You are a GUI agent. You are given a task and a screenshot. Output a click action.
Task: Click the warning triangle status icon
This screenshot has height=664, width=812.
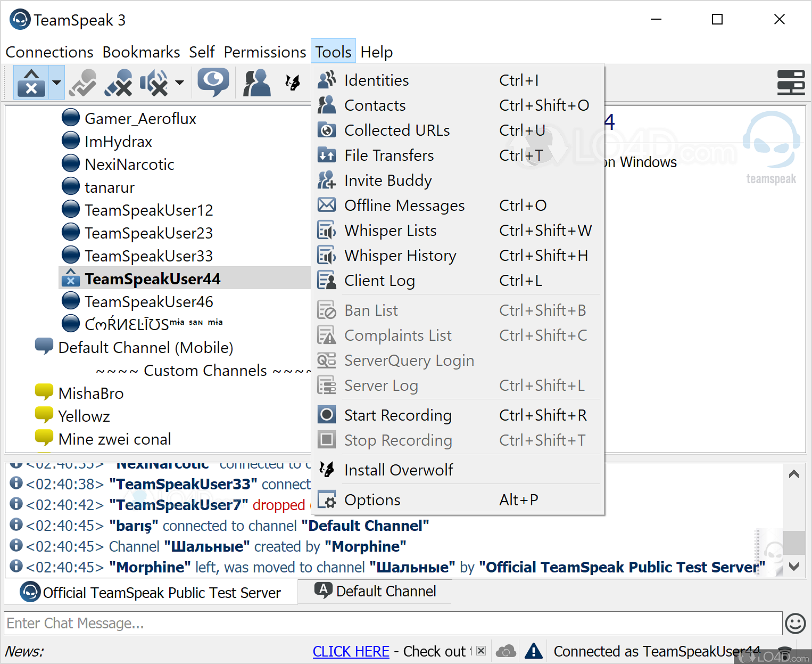534,651
